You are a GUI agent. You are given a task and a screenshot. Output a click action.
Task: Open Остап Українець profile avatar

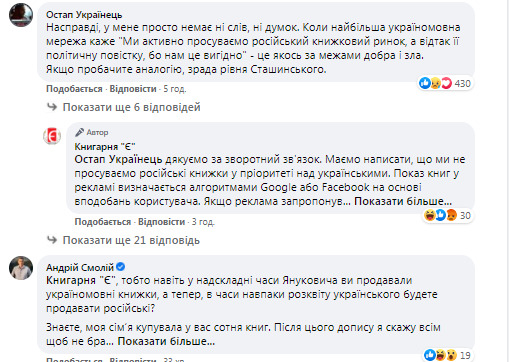[21, 15]
